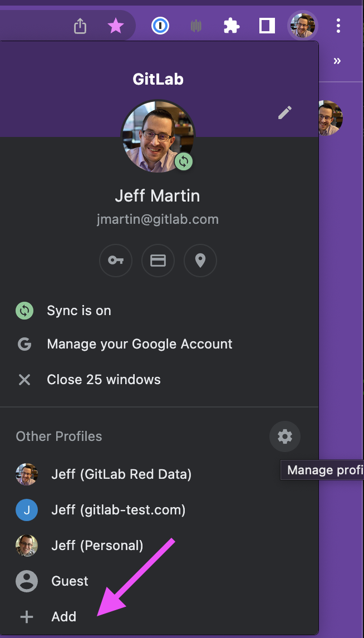This screenshot has width=364, height=638.
Task: Open the Extensions puzzle piece menu
Action: (231, 26)
